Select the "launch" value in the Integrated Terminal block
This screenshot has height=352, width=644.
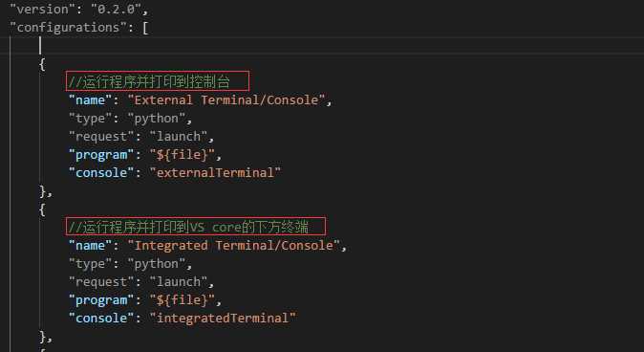(x=178, y=281)
